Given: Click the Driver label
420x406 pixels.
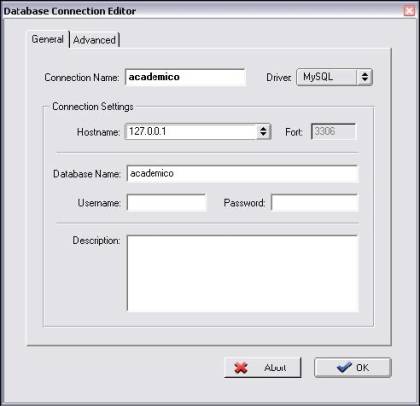Looking at the screenshot, I should (279, 78).
